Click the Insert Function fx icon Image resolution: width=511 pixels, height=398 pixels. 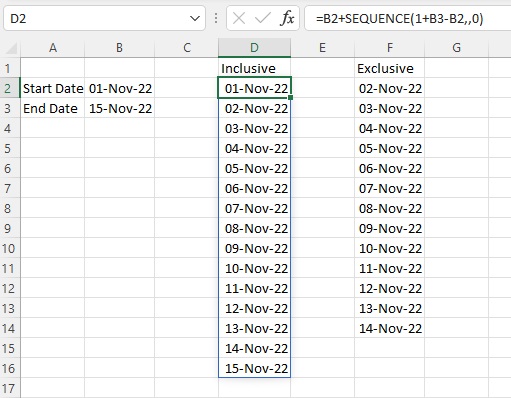click(287, 18)
